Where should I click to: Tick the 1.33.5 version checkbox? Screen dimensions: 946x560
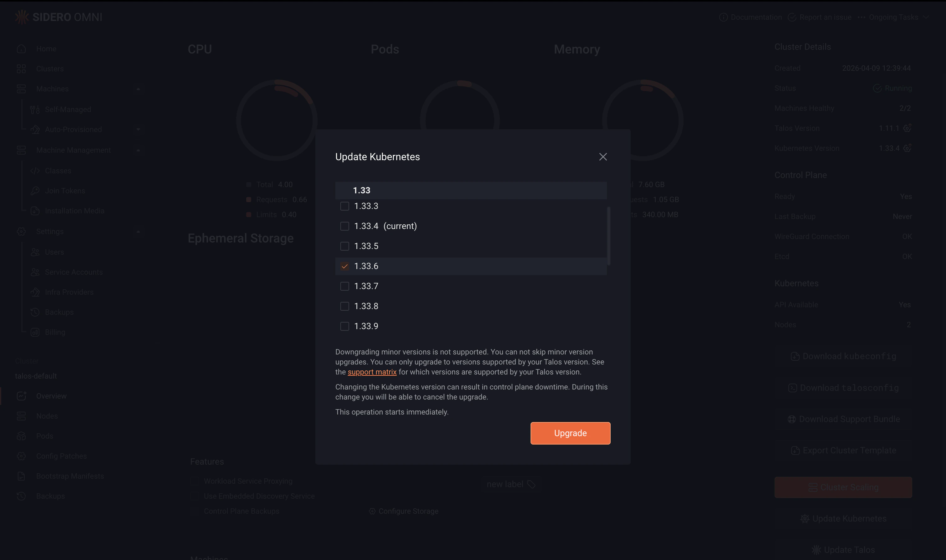click(344, 246)
